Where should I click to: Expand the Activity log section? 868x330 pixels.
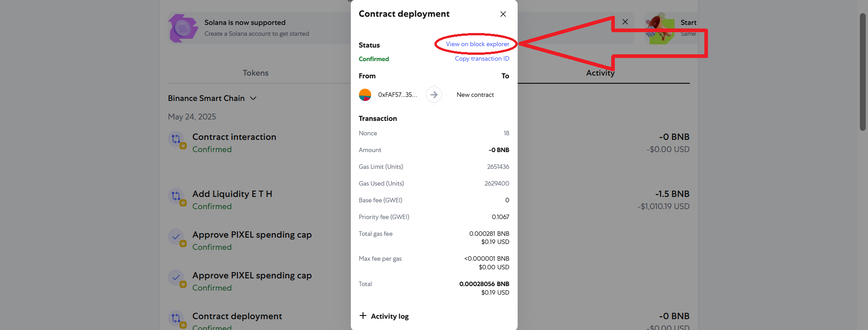point(384,316)
